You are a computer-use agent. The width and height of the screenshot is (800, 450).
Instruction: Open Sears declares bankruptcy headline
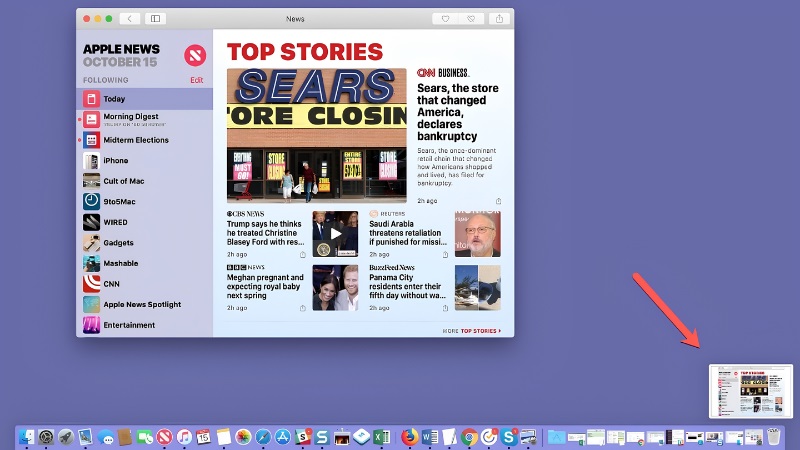(x=458, y=112)
